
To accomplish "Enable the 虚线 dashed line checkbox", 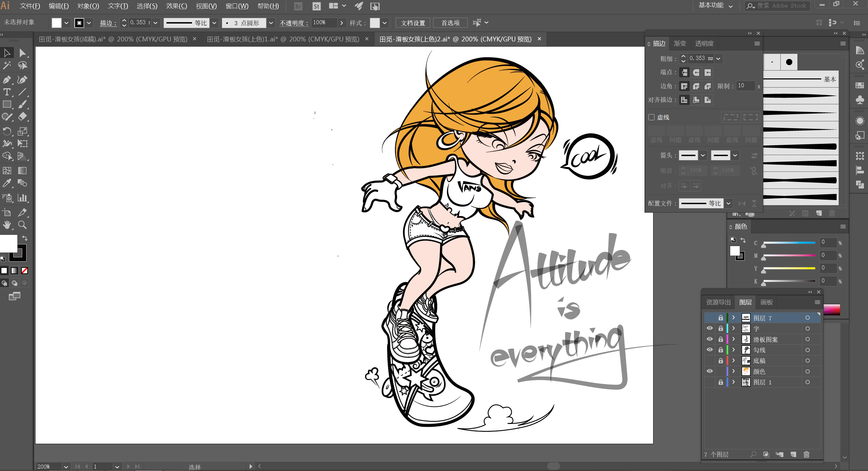I will click(x=651, y=117).
